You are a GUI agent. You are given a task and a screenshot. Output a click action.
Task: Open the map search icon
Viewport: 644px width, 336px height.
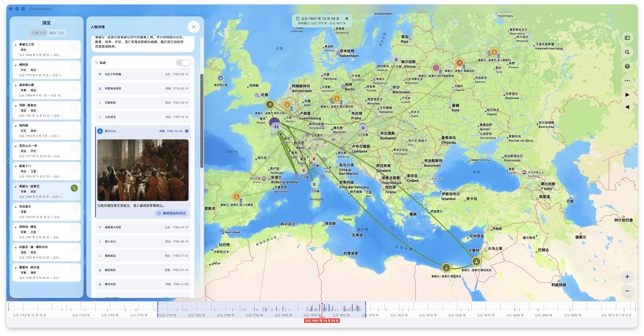click(x=627, y=52)
